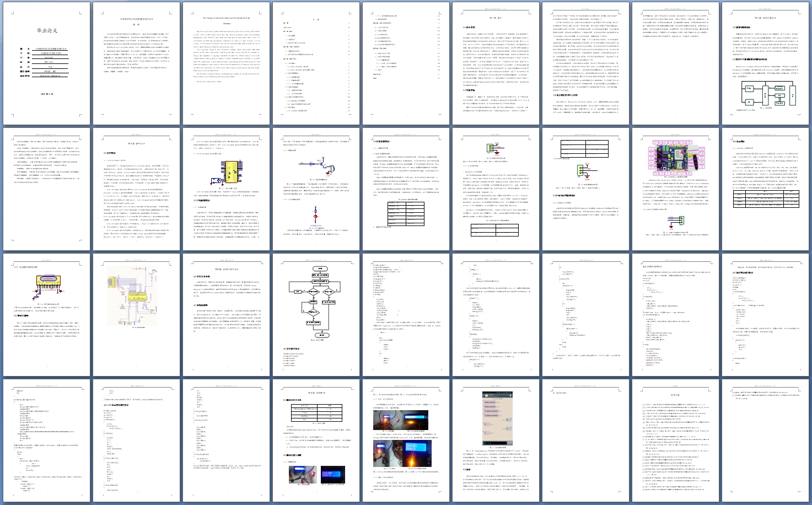
Task: Open the 毕业论文 title cover page
Action: (x=46, y=63)
